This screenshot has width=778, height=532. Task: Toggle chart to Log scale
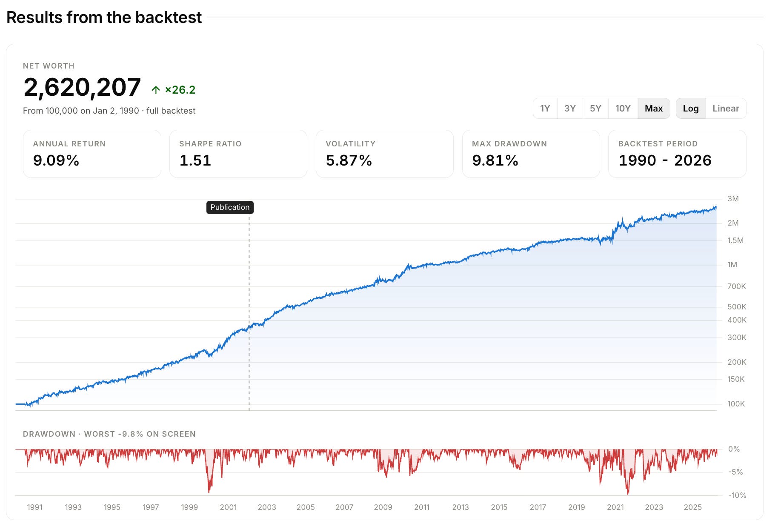(691, 109)
